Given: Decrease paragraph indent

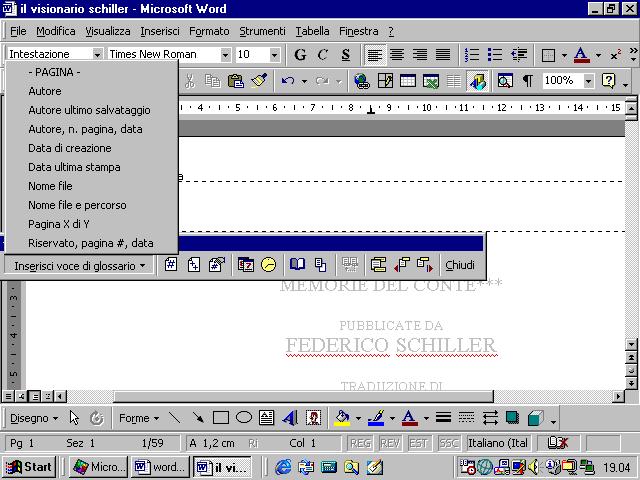Looking at the screenshot, I should point(519,55).
